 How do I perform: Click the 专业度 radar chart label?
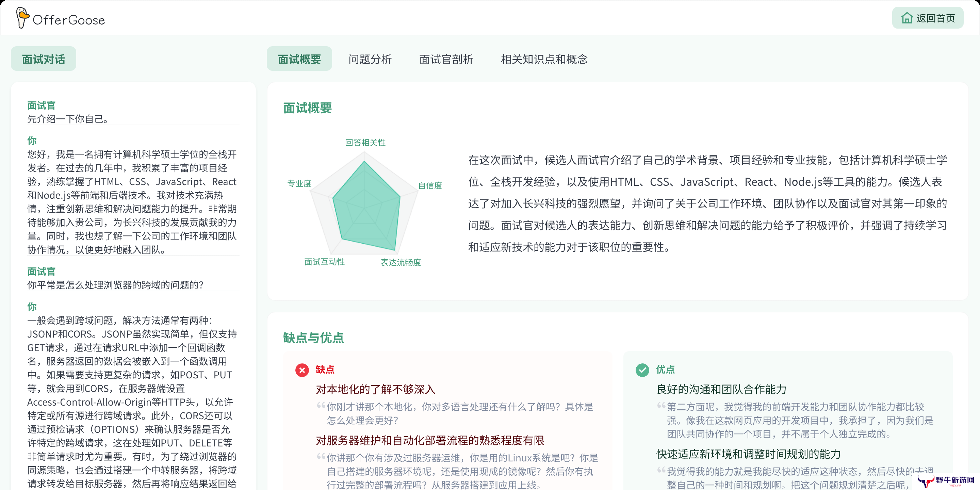point(299,183)
